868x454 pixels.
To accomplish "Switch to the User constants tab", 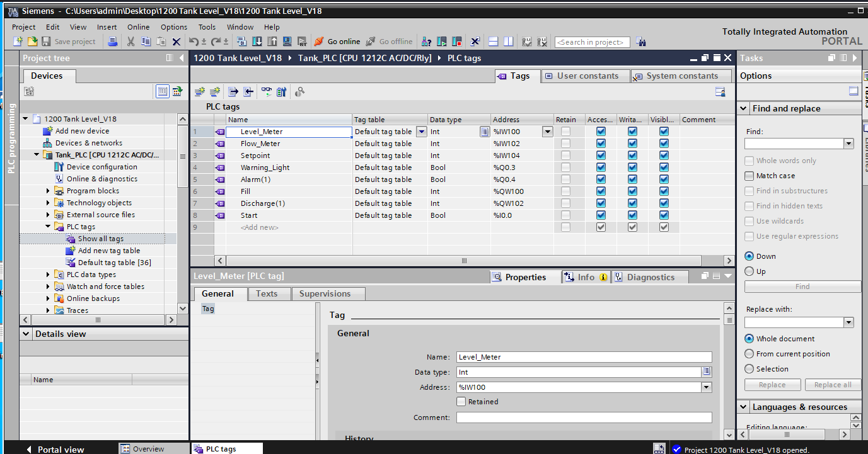I will click(587, 76).
